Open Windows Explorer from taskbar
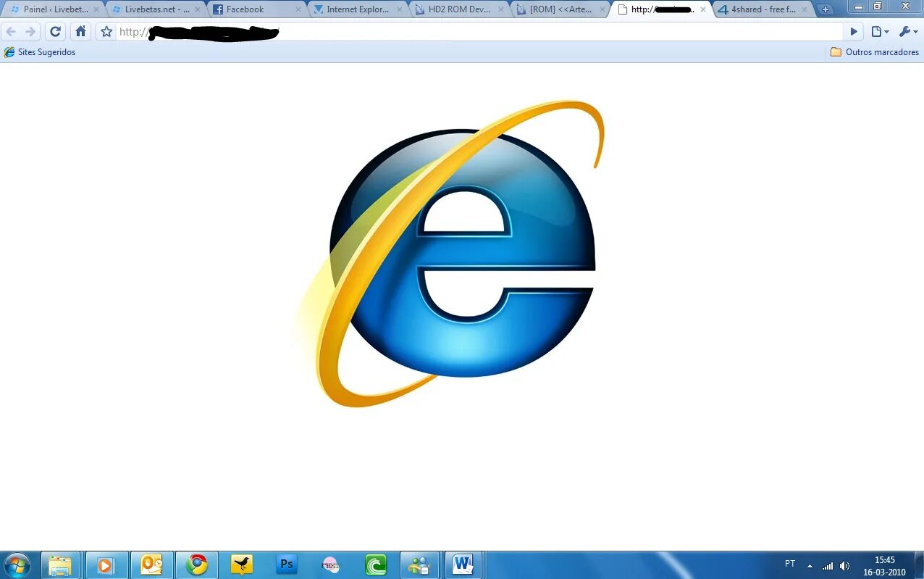Image resolution: width=924 pixels, height=579 pixels. click(x=61, y=565)
